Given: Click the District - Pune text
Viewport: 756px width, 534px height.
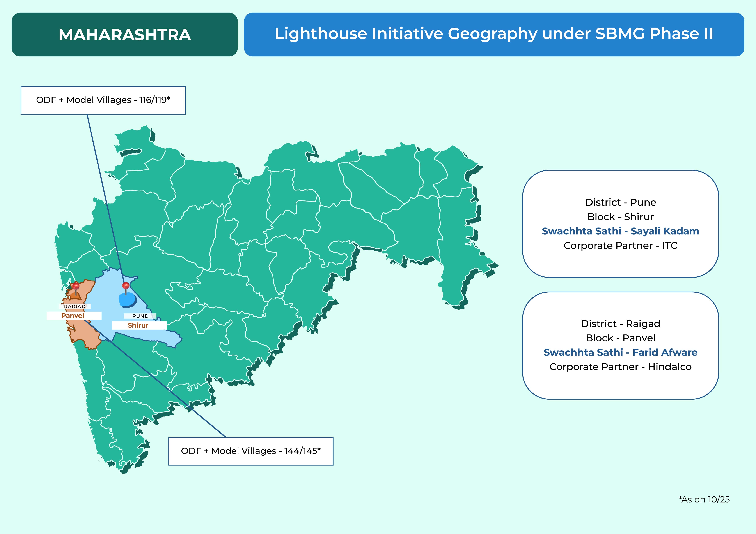Looking at the screenshot, I should coord(620,202).
